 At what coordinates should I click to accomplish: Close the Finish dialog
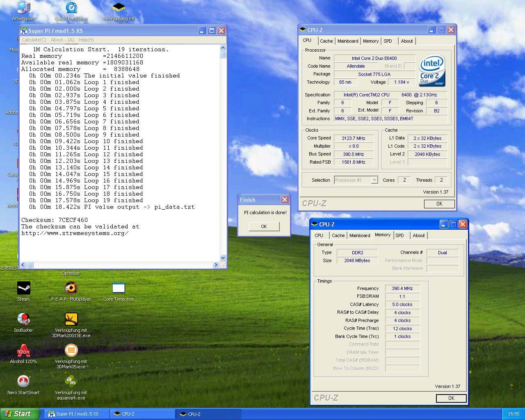(x=285, y=199)
